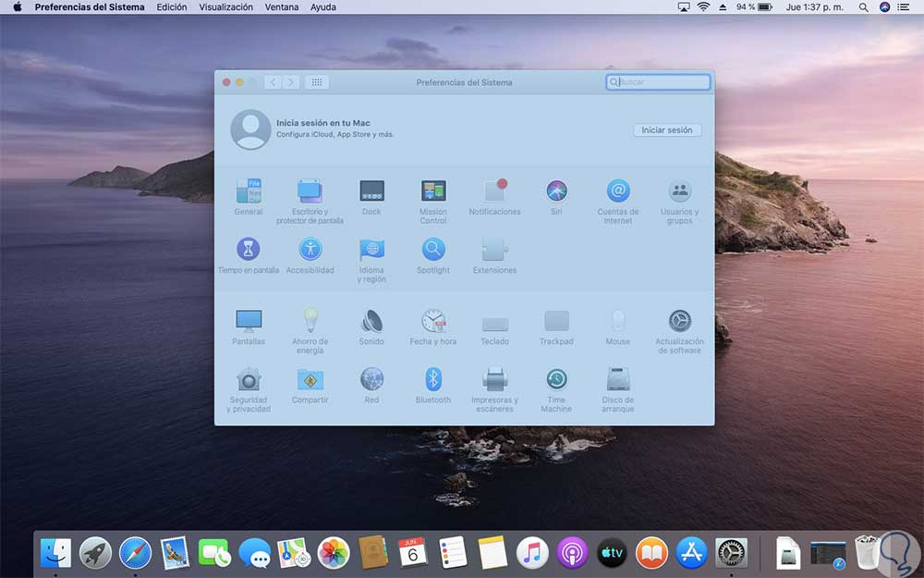The width and height of the screenshot is (924, 578).
Task: Go forward with the right chevron button
Action: (290, 82)
